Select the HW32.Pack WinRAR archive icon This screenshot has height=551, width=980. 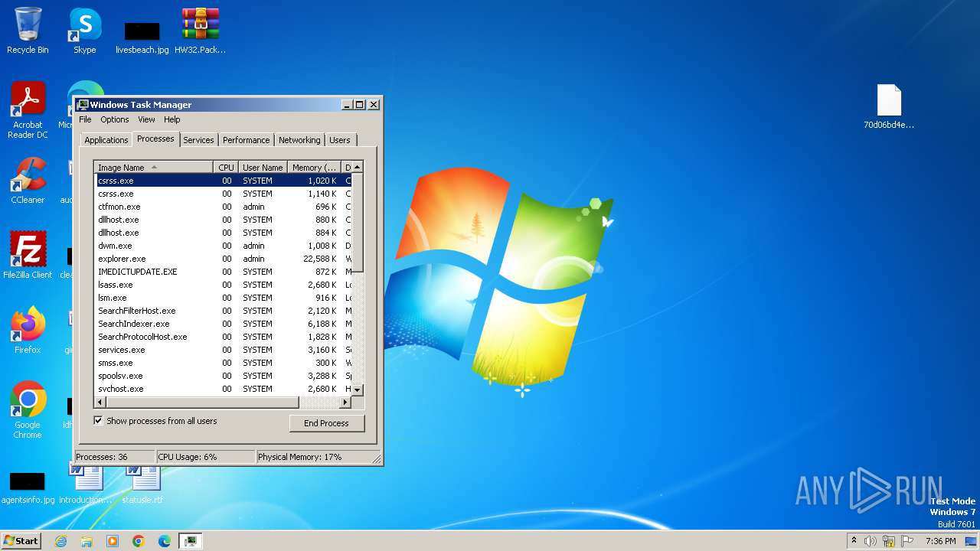tap(201, 31)
